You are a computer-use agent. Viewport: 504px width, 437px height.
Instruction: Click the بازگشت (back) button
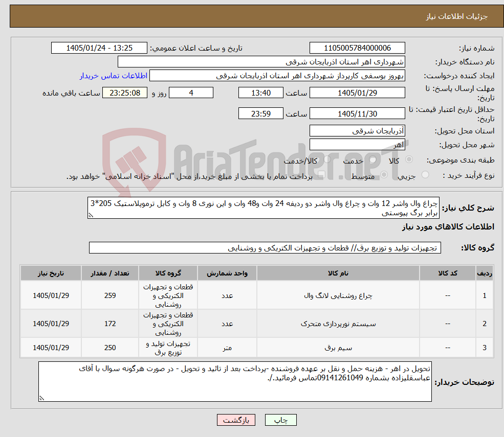236,420
